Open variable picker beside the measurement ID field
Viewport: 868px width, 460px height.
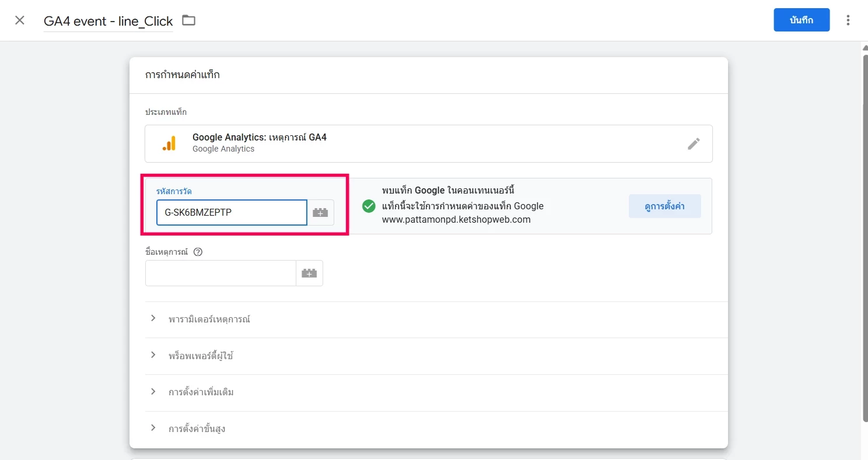click(320, 213)
